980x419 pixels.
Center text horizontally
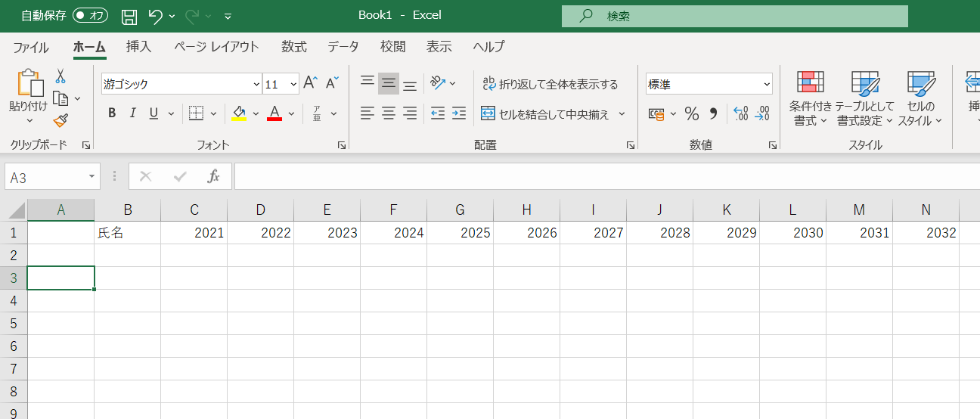pyautogui.click(x=389, y=113)
